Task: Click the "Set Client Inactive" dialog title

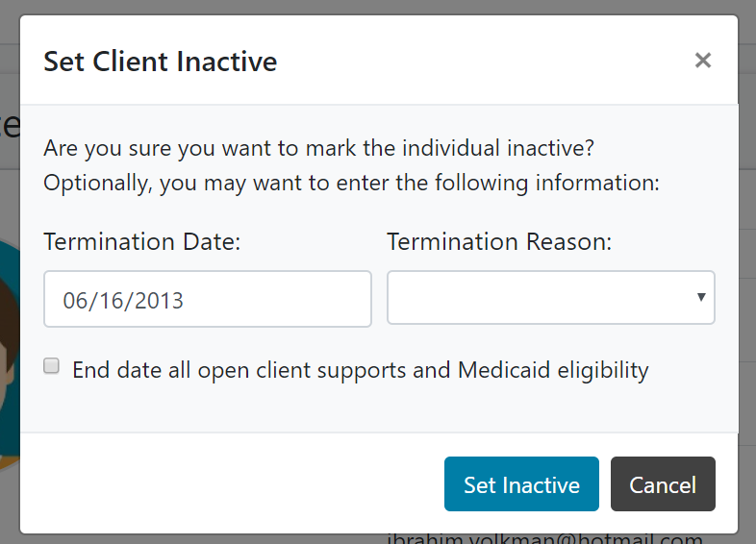Action: point(160,62)
